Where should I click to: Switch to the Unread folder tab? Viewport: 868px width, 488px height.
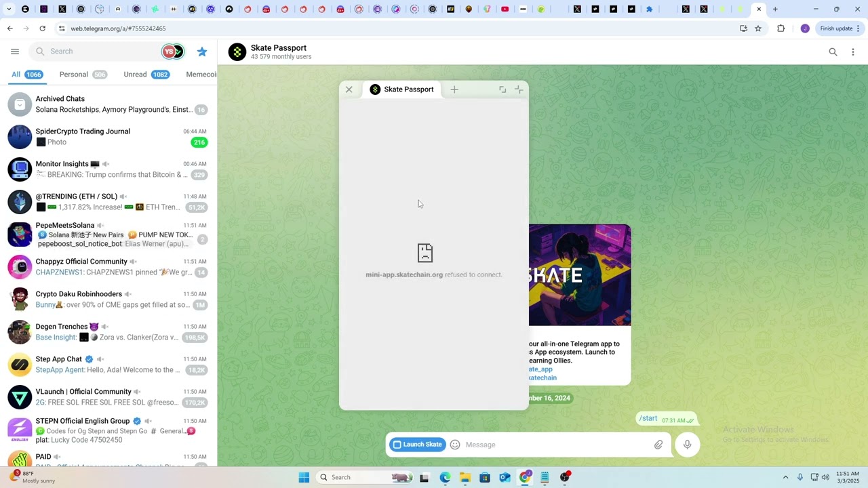[146, 75]
